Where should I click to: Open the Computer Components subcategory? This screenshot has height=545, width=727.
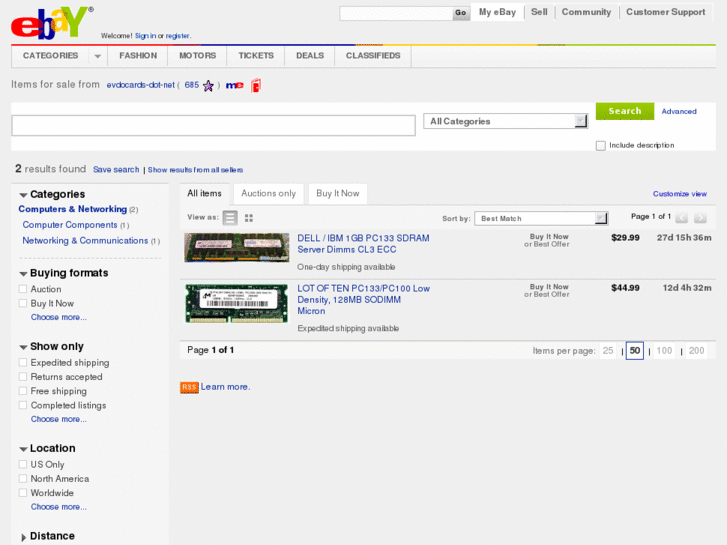(x=70, y=225)
